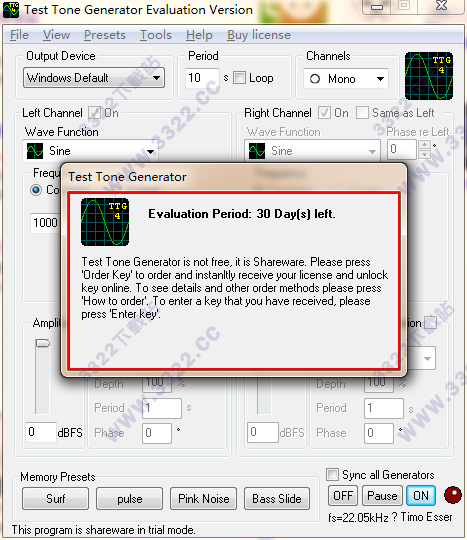Load the pulse memory preset

[x=129, y=498]
